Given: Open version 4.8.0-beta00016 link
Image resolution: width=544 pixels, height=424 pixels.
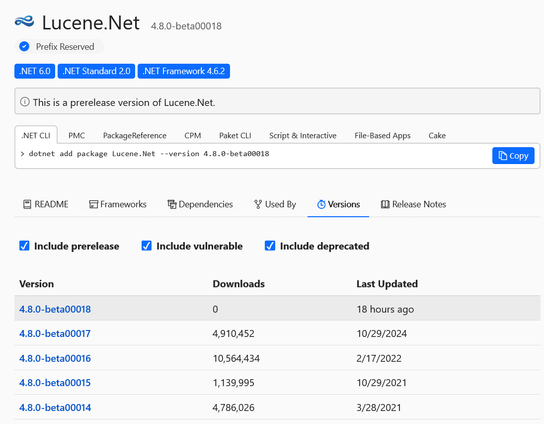Looking at the screenshot, I should (x=55, y=358).
